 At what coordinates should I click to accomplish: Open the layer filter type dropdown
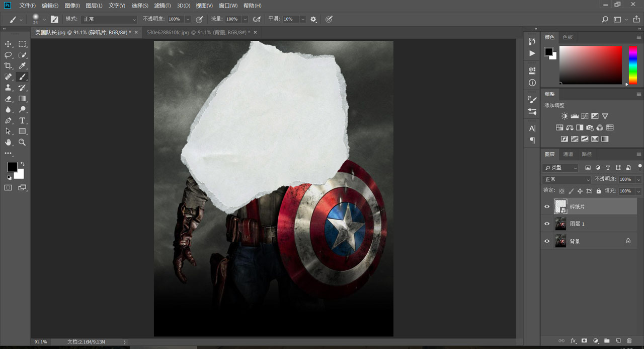tap(560, 168)
